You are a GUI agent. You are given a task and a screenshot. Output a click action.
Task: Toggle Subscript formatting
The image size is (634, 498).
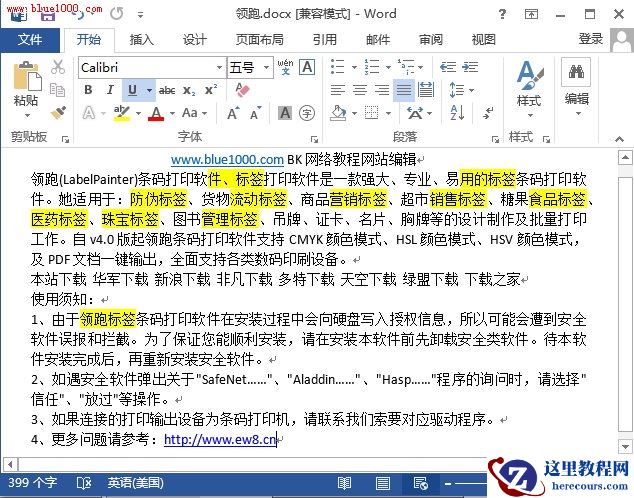pos(188,90)
